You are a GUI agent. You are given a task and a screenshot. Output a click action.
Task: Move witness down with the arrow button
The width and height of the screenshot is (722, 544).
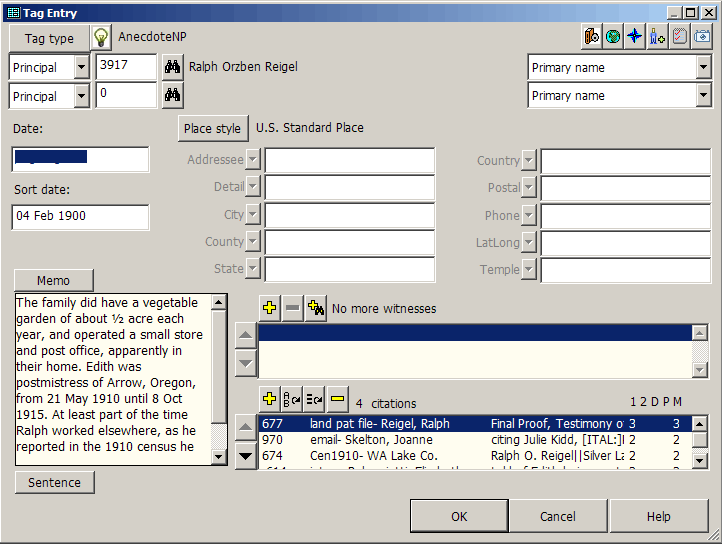point(246,363)
